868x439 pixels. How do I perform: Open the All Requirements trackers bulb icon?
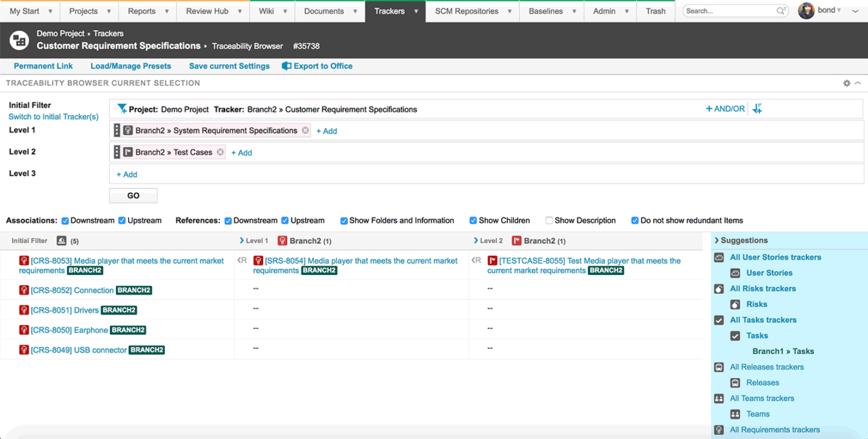point(719,430)
